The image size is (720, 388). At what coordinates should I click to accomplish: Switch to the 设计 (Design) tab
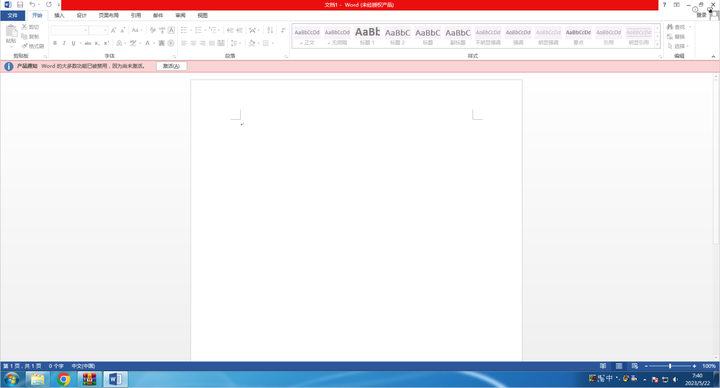click(x=81, y=16)
